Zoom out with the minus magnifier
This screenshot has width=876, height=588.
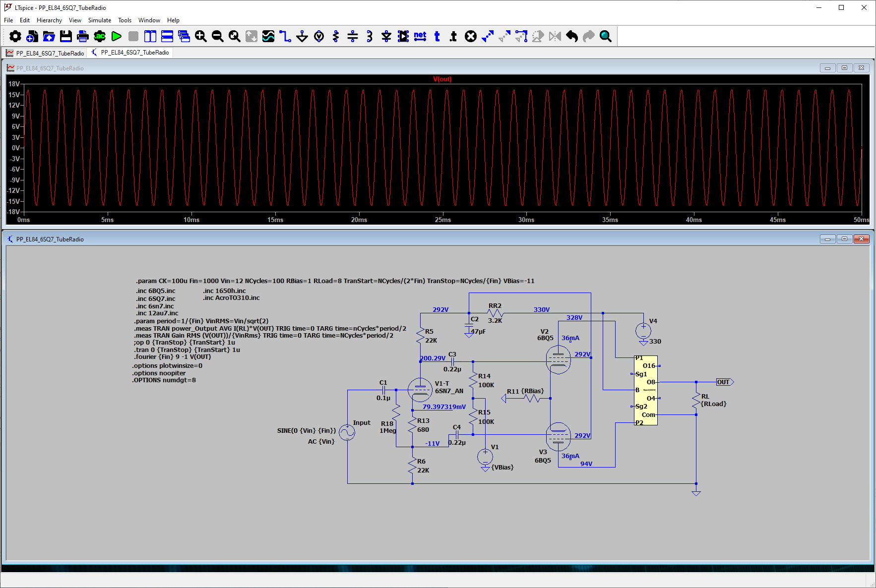tap(218, 36)
